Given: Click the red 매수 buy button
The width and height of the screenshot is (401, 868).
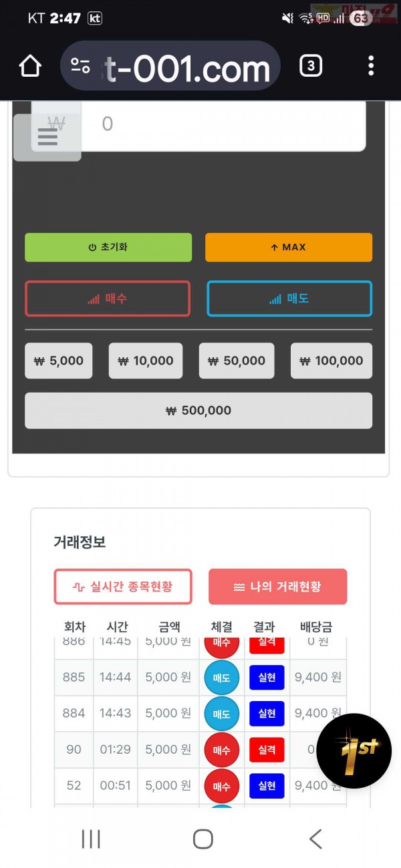Looking at the screenshot, I should (108, 298).
